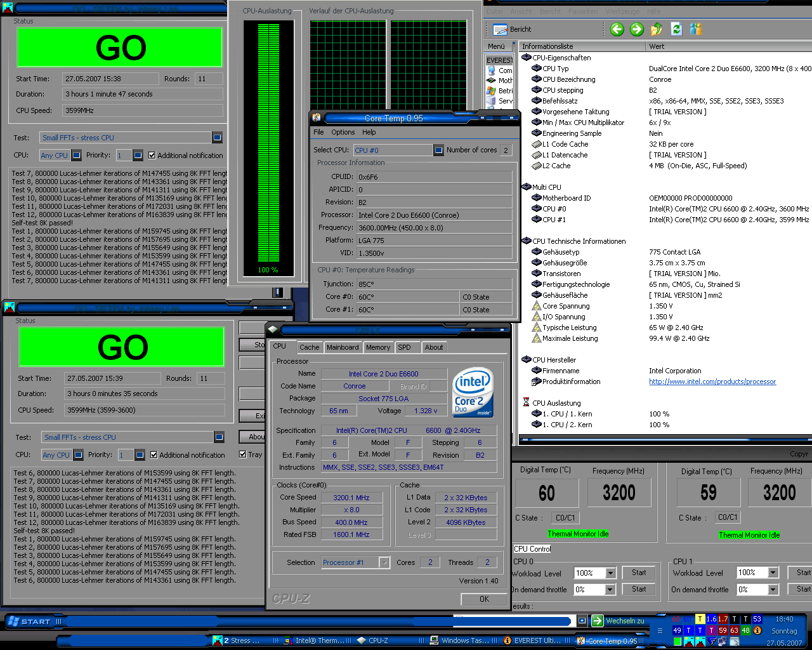The width and height of the screenshot is (812, 650).
Task: Open CPU 0 On demand throttle 0% dropdown
Action: tap(610, 589)
